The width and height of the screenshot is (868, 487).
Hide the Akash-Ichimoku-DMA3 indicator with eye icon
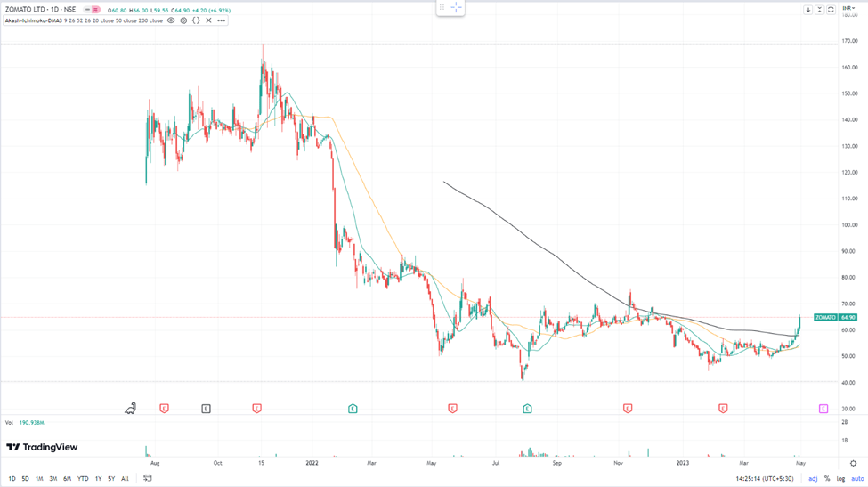pyautogui.click(x=171, y=20)
